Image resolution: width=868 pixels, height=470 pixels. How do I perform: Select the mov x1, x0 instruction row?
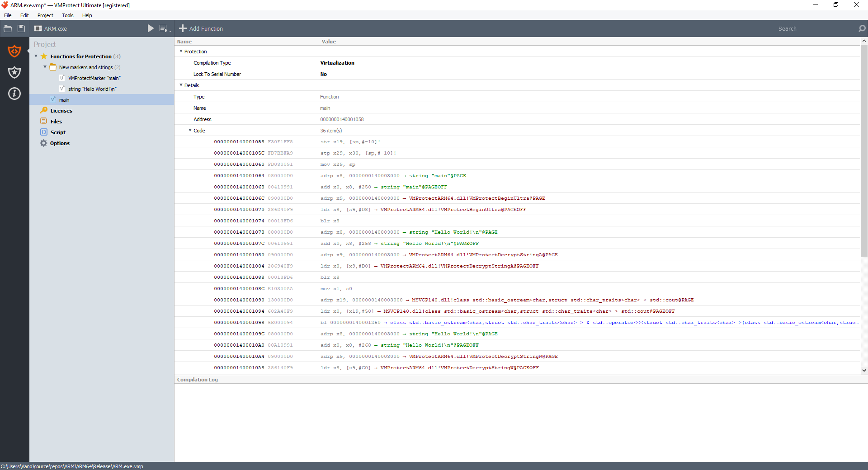(517, 289)
